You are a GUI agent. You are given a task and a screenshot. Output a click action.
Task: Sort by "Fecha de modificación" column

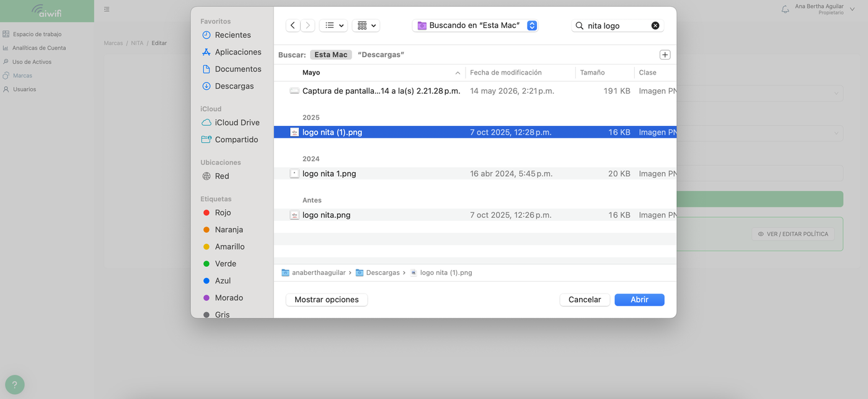point(506,73)
